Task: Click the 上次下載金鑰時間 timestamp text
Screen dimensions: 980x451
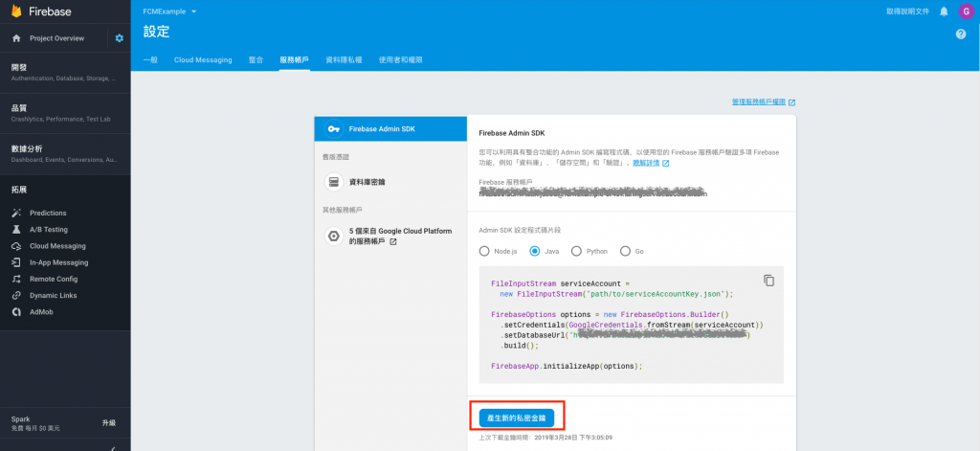Action: (546, 438)
